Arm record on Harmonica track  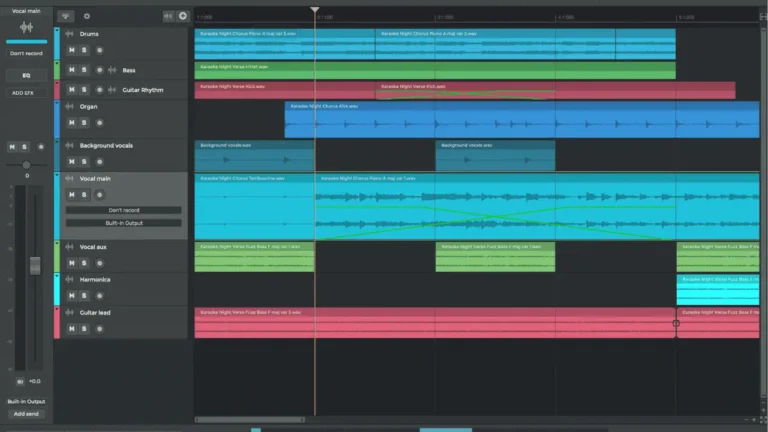tap(99, 295)
